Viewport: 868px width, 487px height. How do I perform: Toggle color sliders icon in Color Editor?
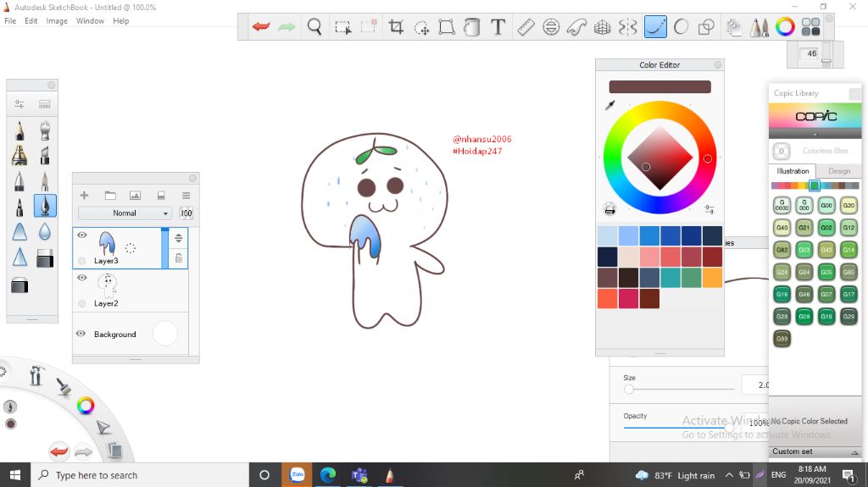[x=709, y=209]
